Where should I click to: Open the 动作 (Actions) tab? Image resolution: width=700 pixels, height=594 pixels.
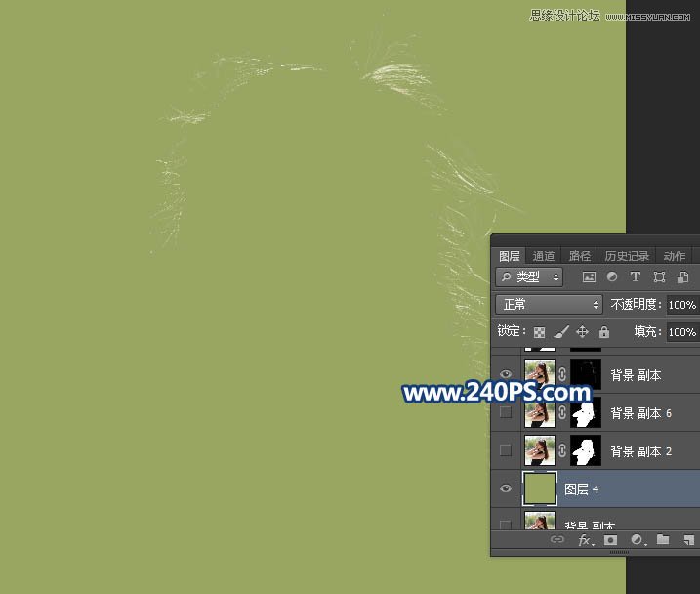(x=674, y=256)
